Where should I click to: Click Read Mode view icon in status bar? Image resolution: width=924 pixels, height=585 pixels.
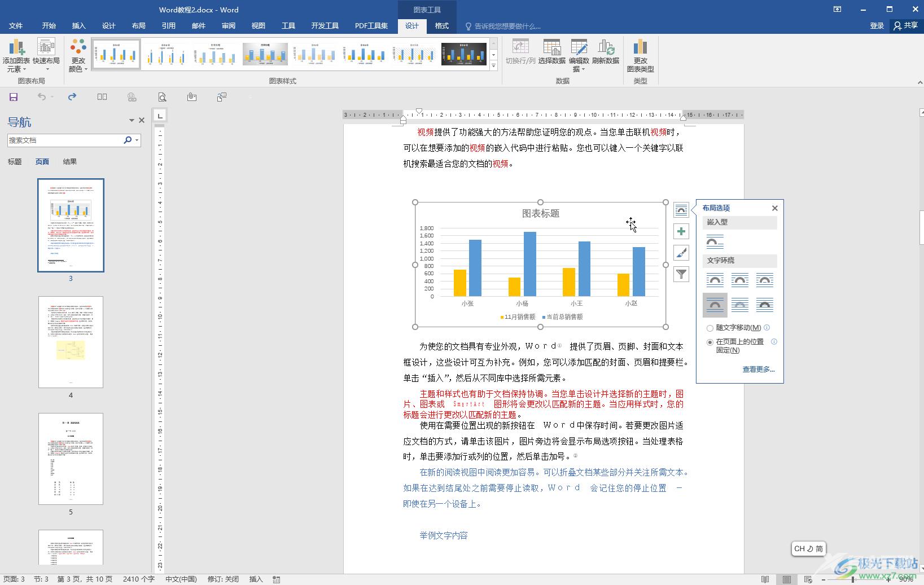click(765, 579)
